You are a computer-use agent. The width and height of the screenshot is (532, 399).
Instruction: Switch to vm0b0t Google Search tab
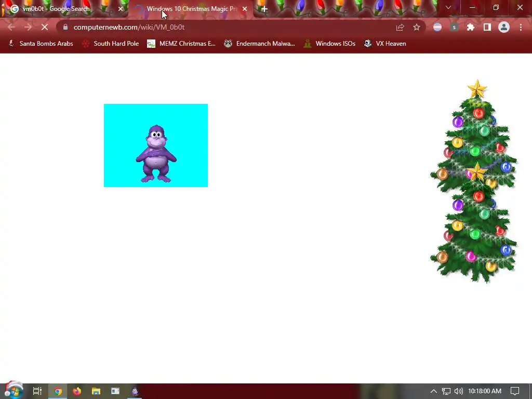click(x=64, y=9)
